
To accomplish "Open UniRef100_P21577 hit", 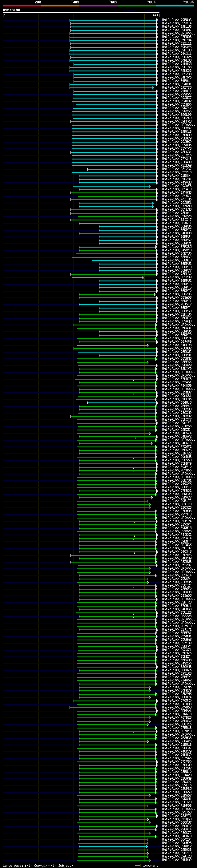I will click(x=177, y=196).
